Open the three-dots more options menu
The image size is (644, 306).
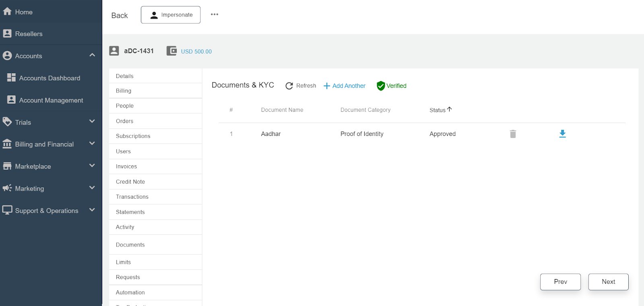click(x=215, y=14)
